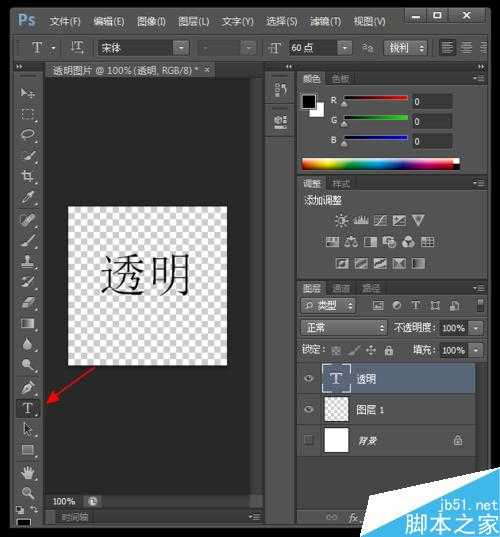Open the 不透明度 opacity dropdown arrow
Viewport: 500px width, 537px height.
coord(476,328)
